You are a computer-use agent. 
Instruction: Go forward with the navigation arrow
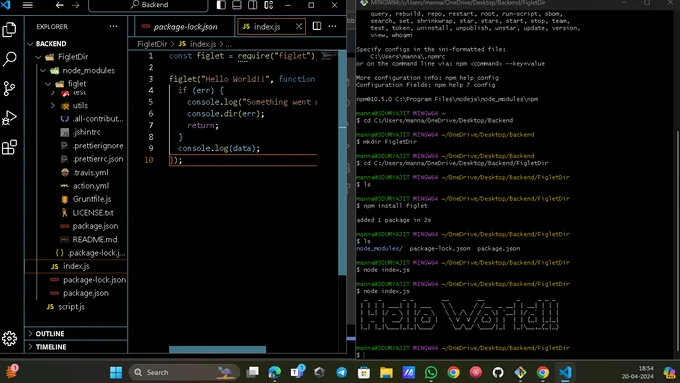75,5
